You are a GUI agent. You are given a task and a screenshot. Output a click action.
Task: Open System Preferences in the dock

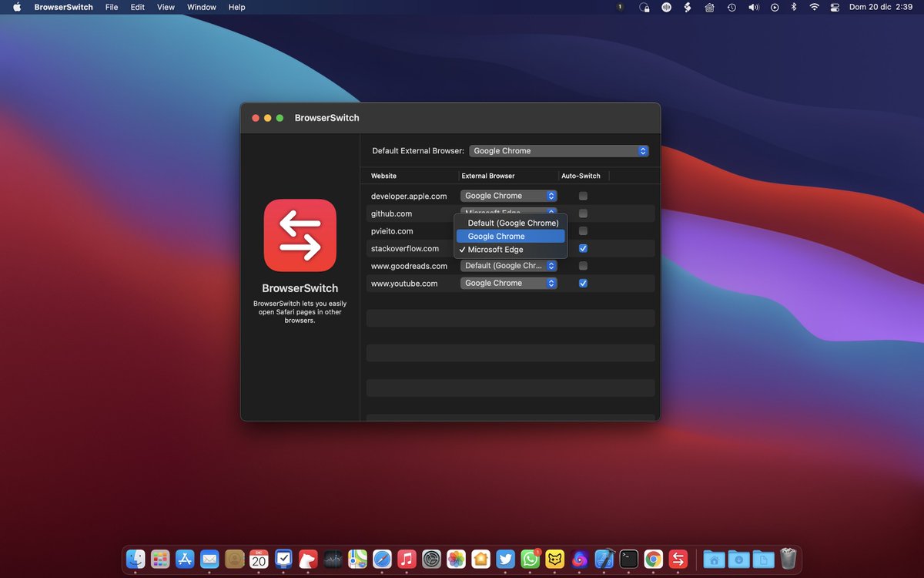point(431,559)
